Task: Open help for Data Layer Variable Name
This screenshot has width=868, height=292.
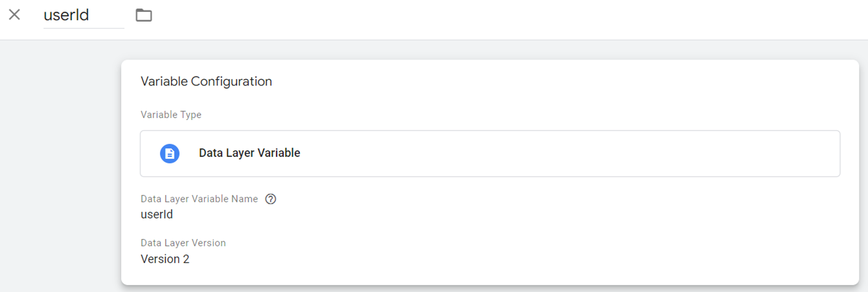Action: pos(271,199)
